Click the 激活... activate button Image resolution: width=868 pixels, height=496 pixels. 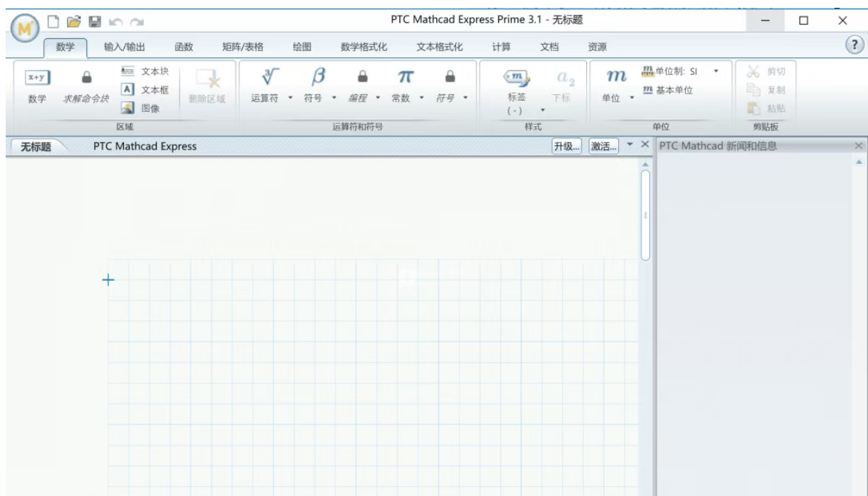coord(604,146)
